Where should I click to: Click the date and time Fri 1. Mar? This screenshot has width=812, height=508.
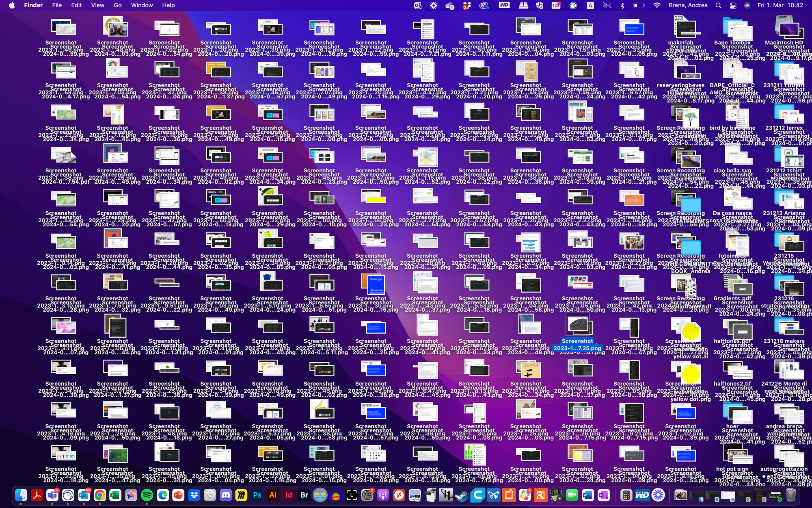pyautogui.click(x=771, y=5)
